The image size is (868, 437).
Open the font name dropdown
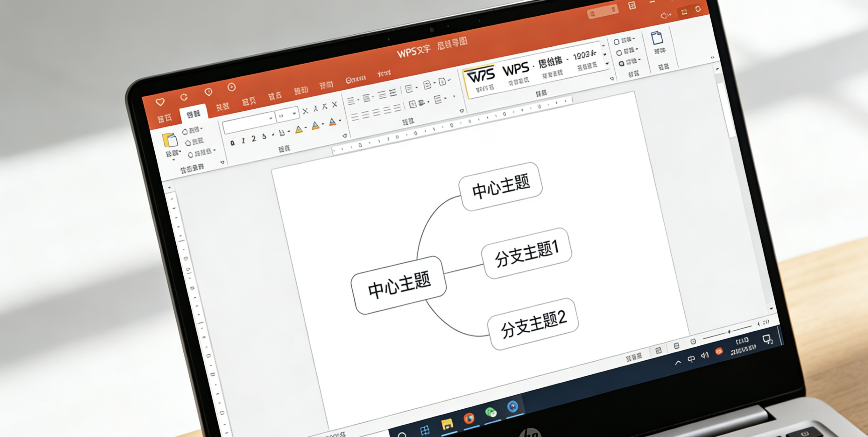271,118
